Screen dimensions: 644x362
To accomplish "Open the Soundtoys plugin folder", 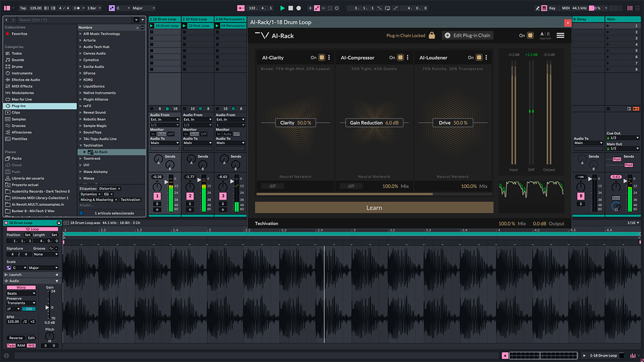I will click(112, 132).
